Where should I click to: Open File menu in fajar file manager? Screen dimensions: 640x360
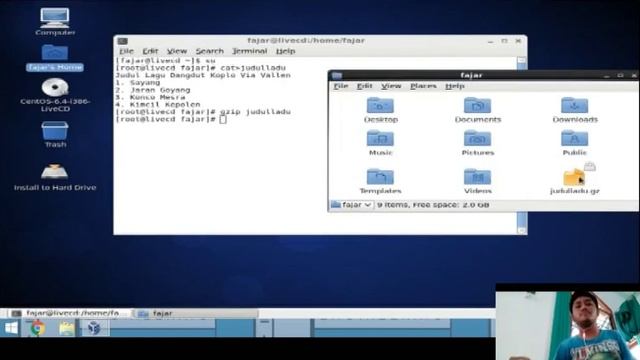coord(341,86)
